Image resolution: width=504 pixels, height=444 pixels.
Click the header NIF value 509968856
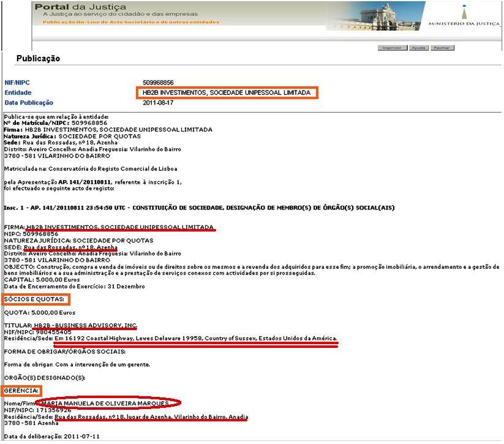point(158,83)
